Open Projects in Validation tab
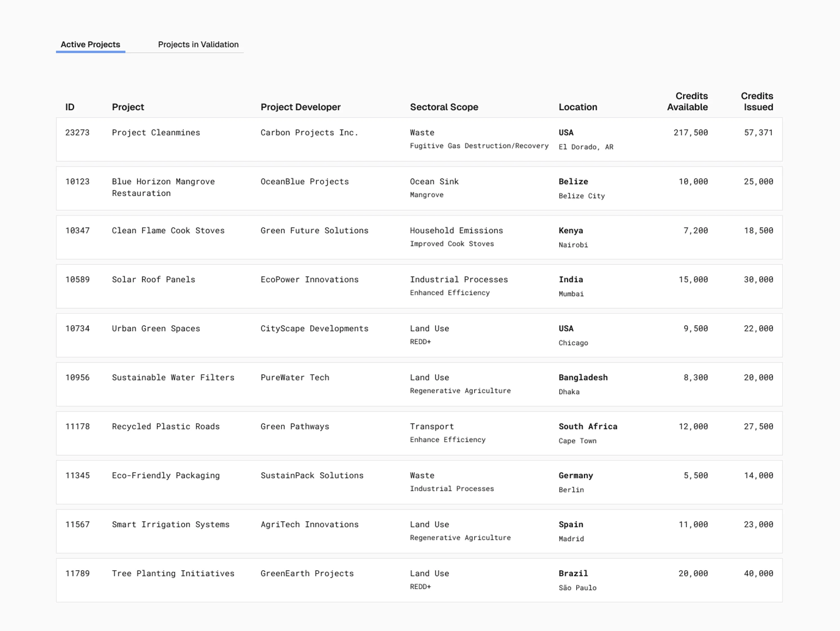Viewport: 840px width, 631px height. [x=198, y=45]
